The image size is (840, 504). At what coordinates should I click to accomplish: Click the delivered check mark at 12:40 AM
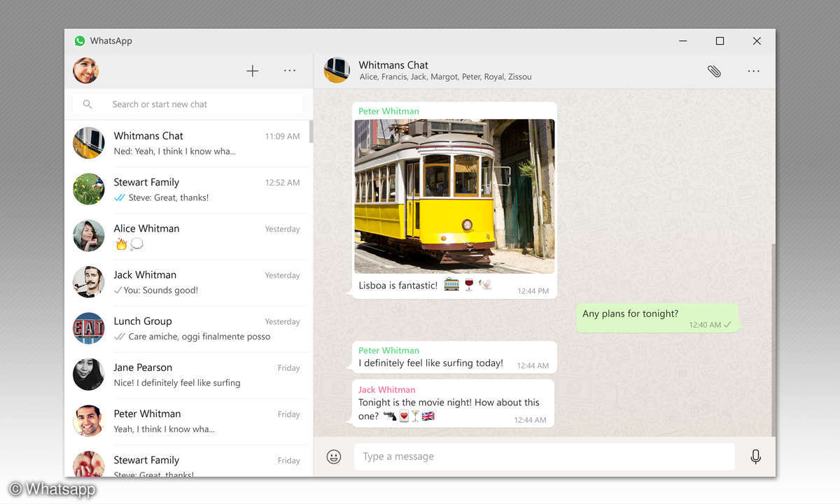pos(727,324)
